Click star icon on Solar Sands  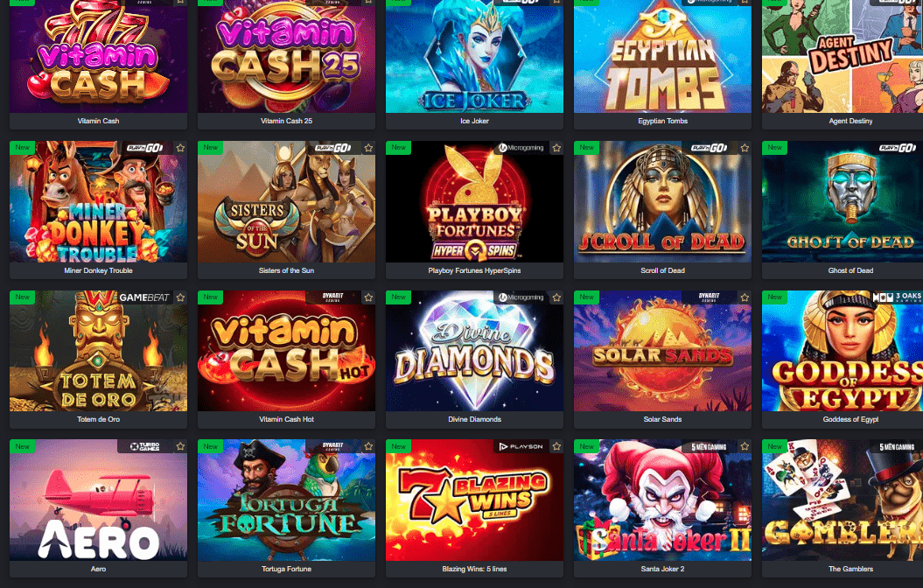pyautogui.click(x=745, y=297)
